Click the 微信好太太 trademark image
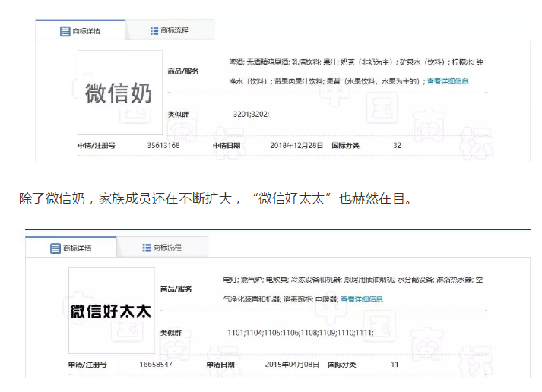This screenshot has height=392, width=542. pos(112,311)
